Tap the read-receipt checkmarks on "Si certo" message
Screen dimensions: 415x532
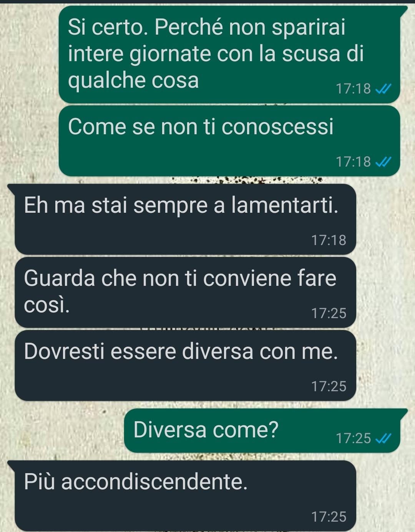383,89
